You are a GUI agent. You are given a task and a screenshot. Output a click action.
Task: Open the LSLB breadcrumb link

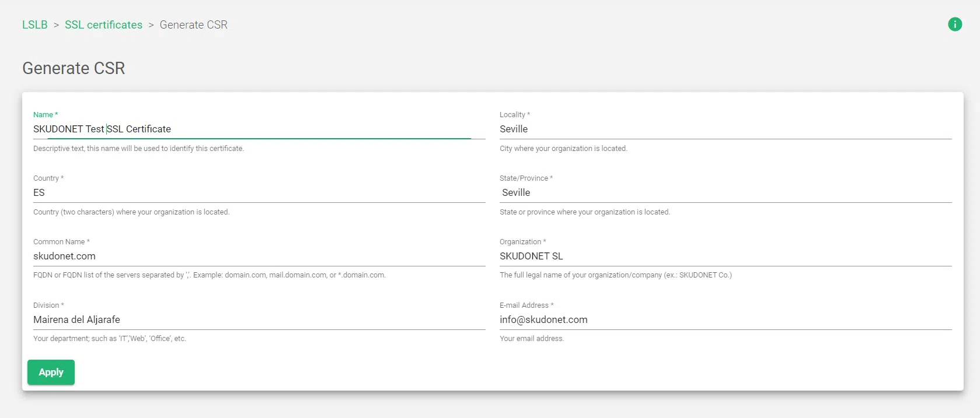pyautogui.click(x=35, y=25)
